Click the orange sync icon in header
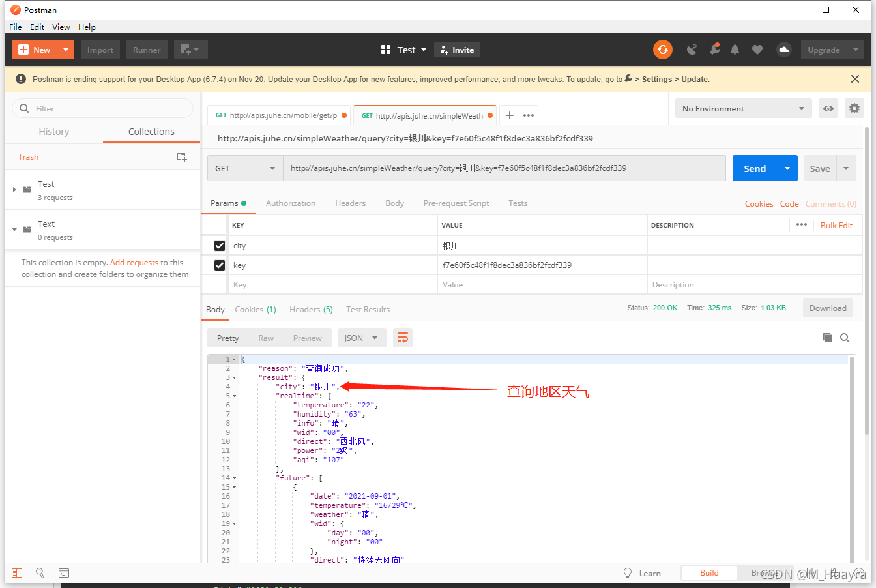876x588 pixels. point(663,50)
